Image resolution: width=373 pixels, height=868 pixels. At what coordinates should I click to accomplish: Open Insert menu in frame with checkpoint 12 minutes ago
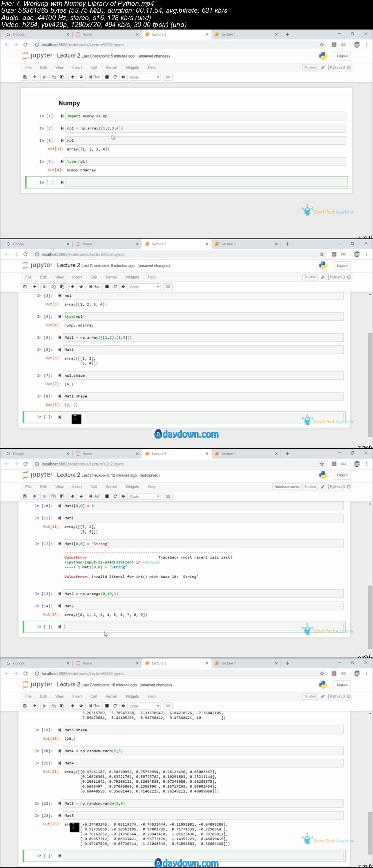point(77,487)
